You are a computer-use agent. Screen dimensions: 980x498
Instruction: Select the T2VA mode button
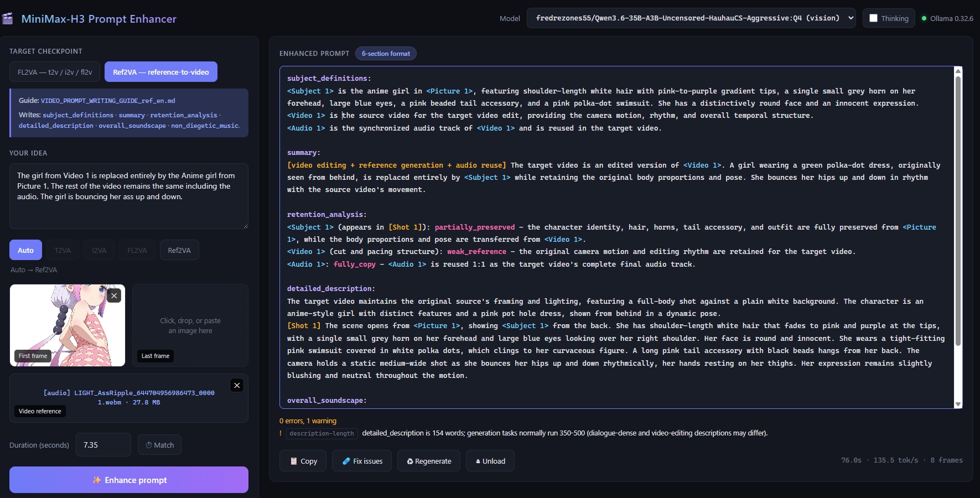click(63, 250)
